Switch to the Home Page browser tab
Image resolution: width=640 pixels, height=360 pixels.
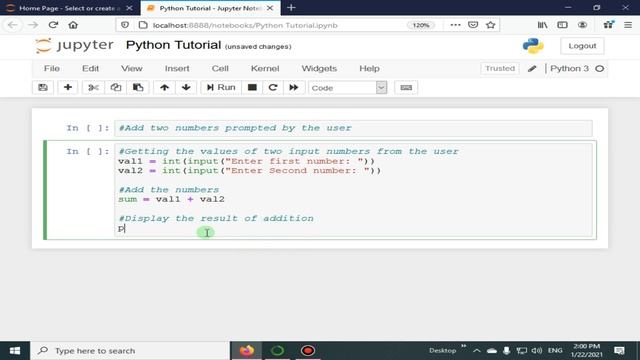[69, 8]
